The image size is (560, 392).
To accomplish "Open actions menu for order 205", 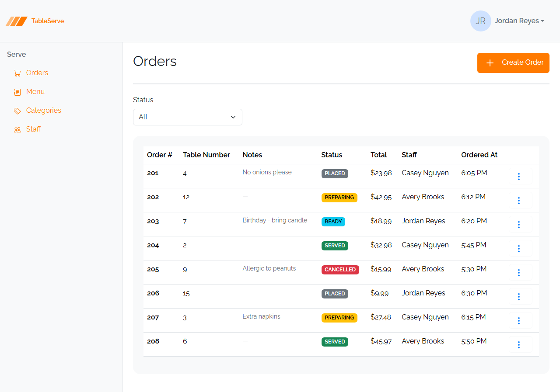I will 521,273.
